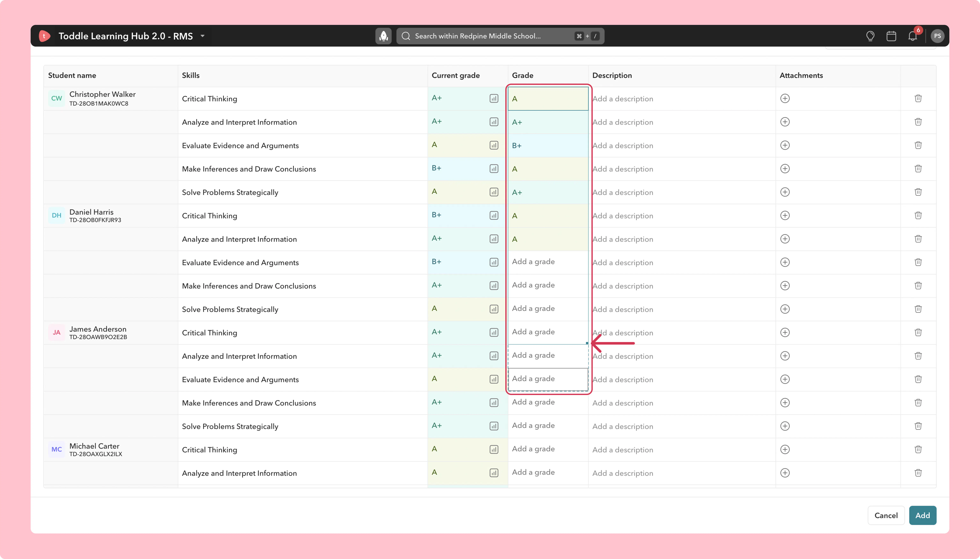
Task: Open grade A+ for Christopher Walker Solve Problems
Action: 548,192
